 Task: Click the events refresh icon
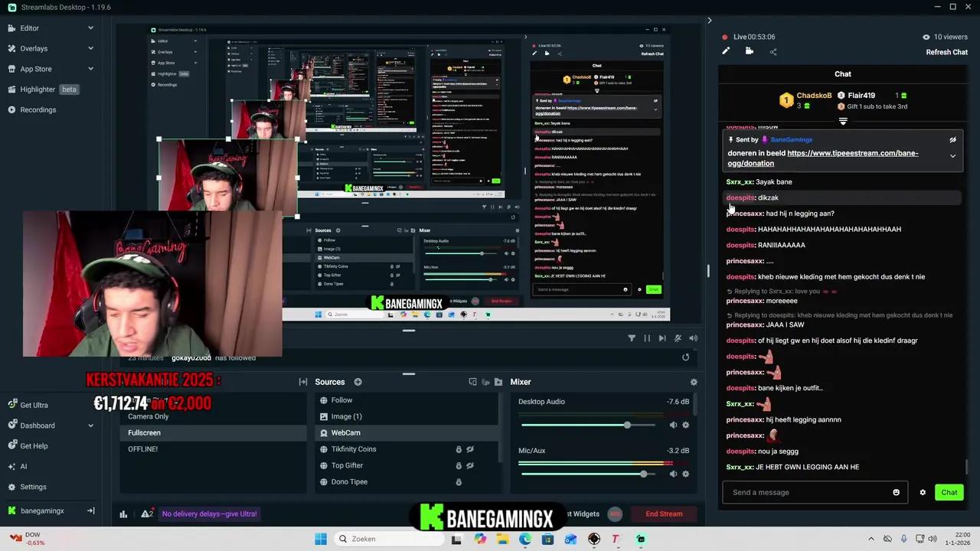685,357
